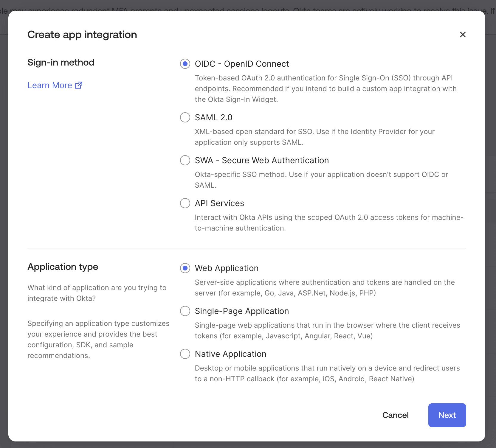
Task: Pick the API Services radio button
Action: pyautogui.click(x=185, y=203)
